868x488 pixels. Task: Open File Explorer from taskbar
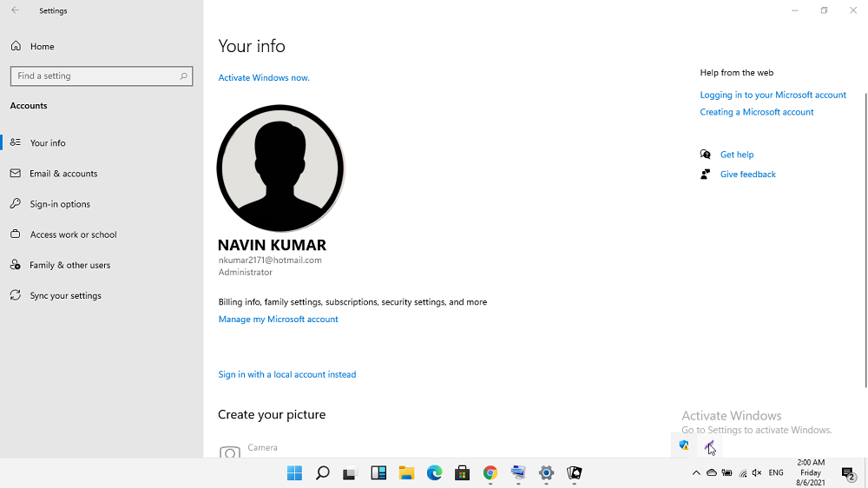click(406, 473)
